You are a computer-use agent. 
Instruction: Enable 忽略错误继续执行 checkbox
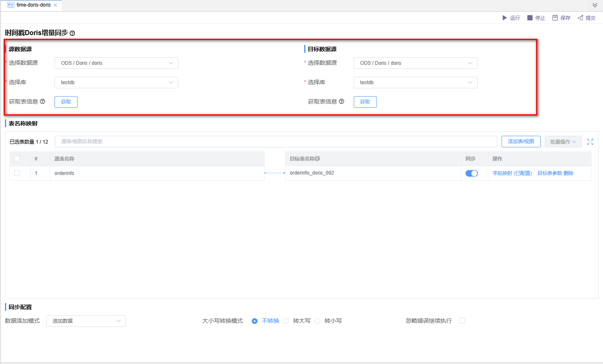click(462, 321)
